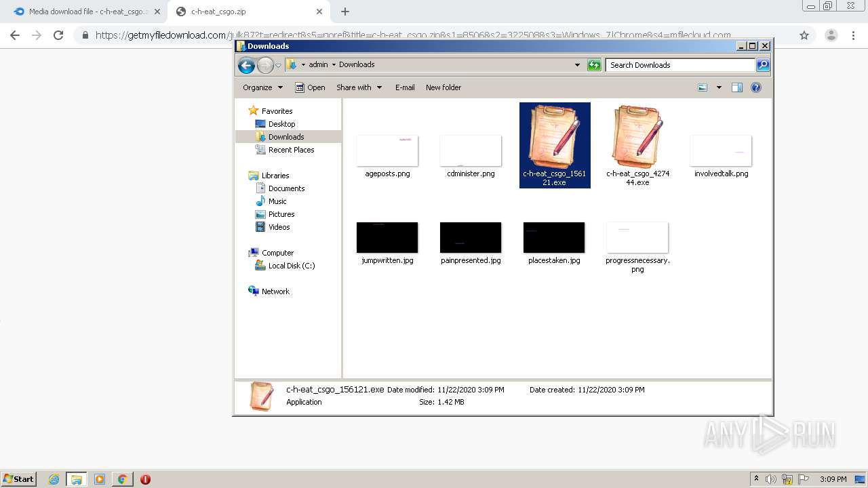Screen dimensions: 868x488
Task: Switch to c-h-eat_csgo.zip browser tab
Action: 248,12
